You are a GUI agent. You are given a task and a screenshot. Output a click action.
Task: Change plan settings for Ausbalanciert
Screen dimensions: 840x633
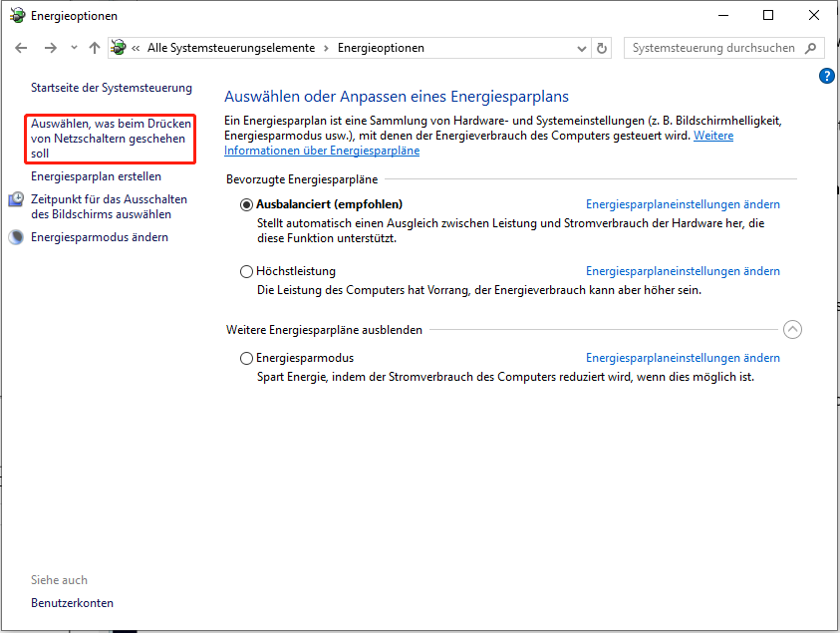click(x=683, y=204)
